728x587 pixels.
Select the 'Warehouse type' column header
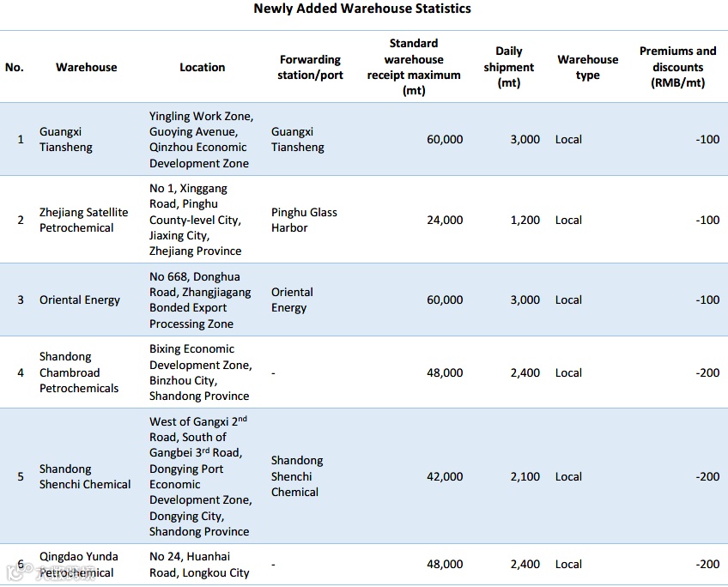(588, 67)
